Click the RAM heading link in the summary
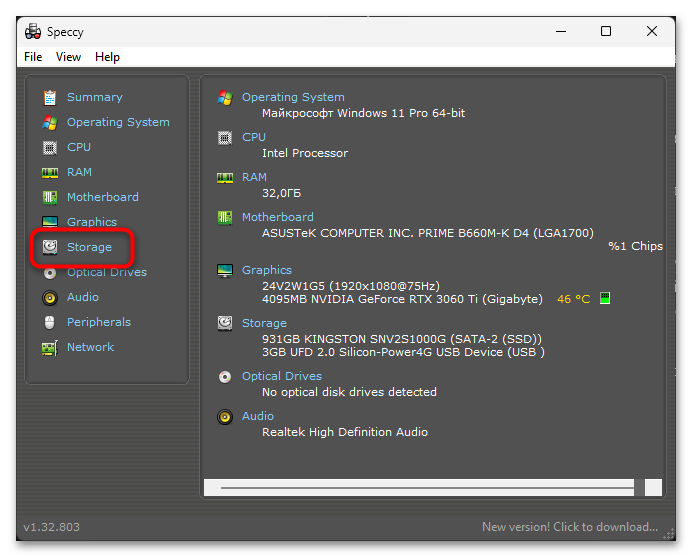 [x=254, y=177]
